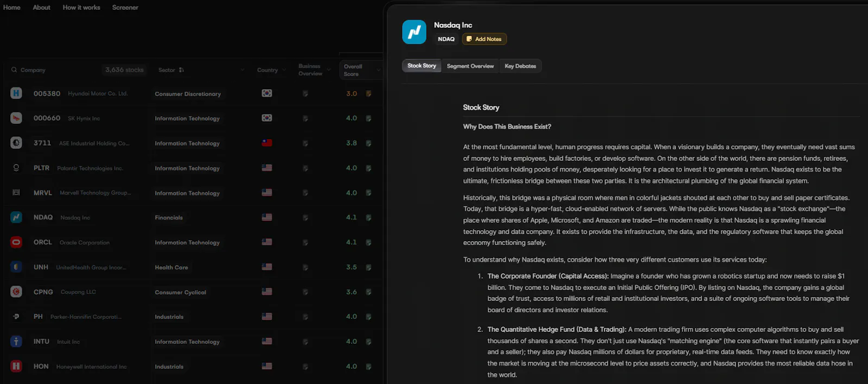Open the Home nav link

11,8
